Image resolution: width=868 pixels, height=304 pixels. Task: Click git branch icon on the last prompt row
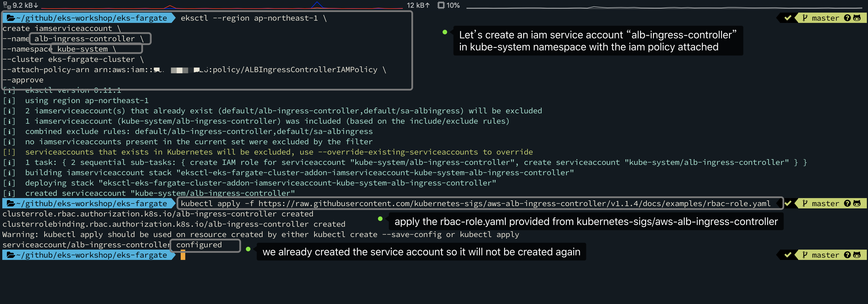805,255
